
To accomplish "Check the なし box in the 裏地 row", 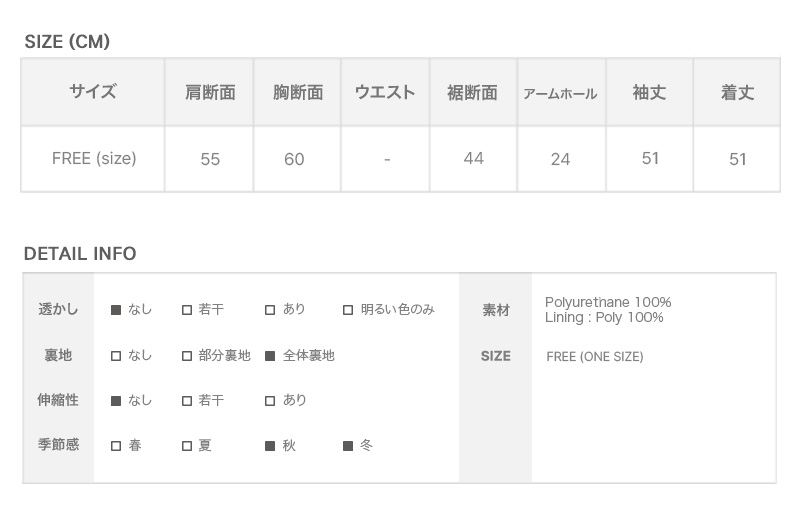I will [116, 355].
